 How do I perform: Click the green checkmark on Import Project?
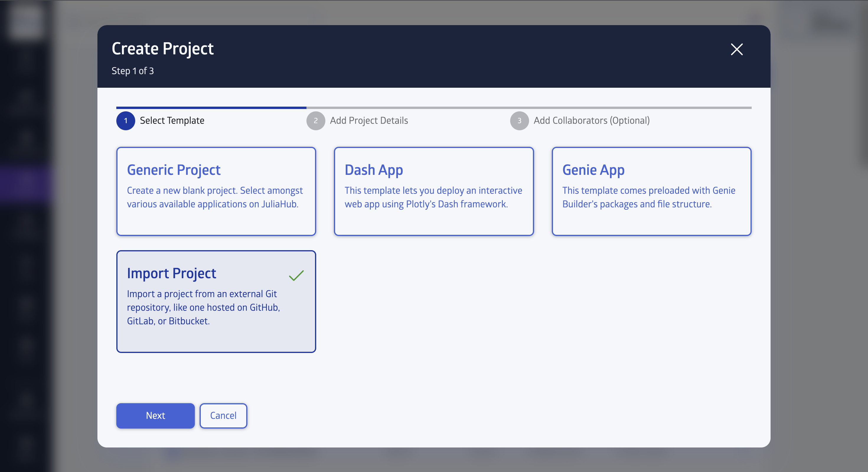296,276
